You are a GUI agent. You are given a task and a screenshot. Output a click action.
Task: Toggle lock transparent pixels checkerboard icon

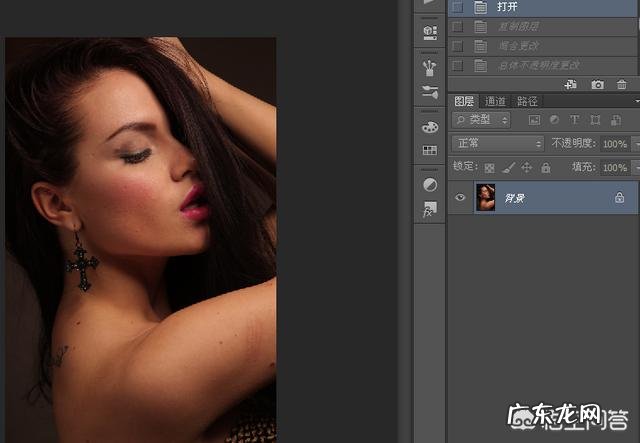[x=489, y=167]
